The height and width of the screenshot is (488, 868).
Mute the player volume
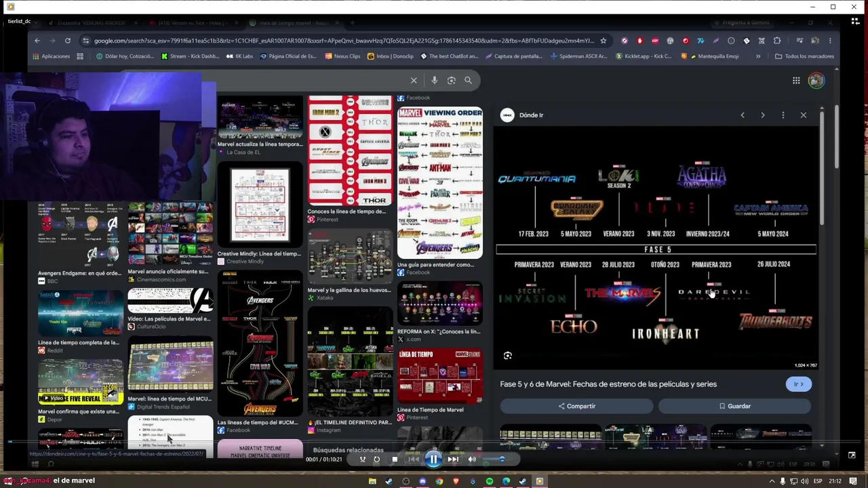(x=472, y=460)
